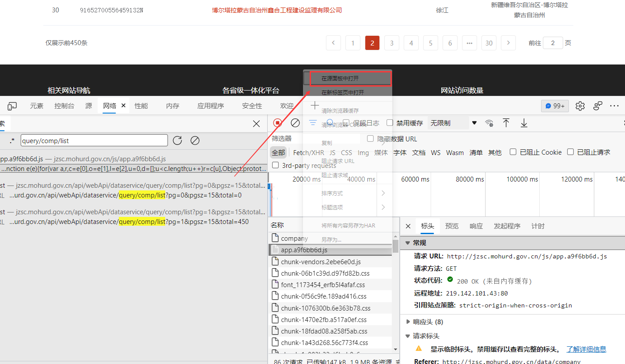Click the record network log button
The image size is (625, 364).
[x=277, y=123]
